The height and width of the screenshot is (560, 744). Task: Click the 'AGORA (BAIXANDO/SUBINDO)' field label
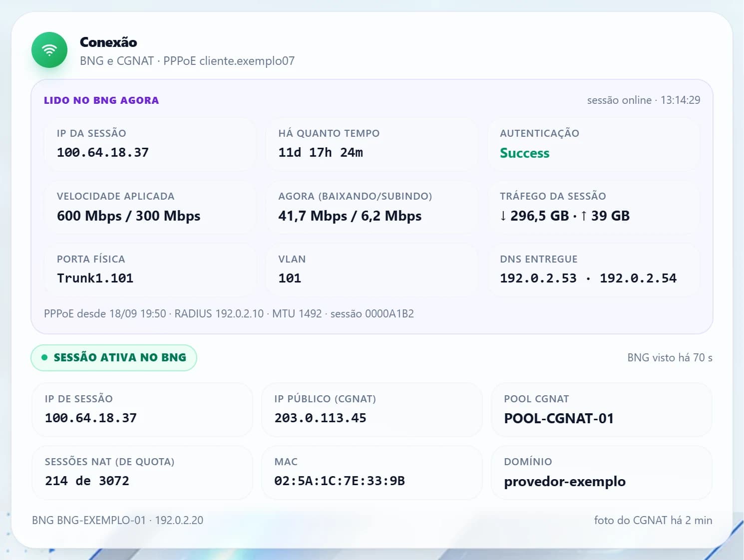356,196
